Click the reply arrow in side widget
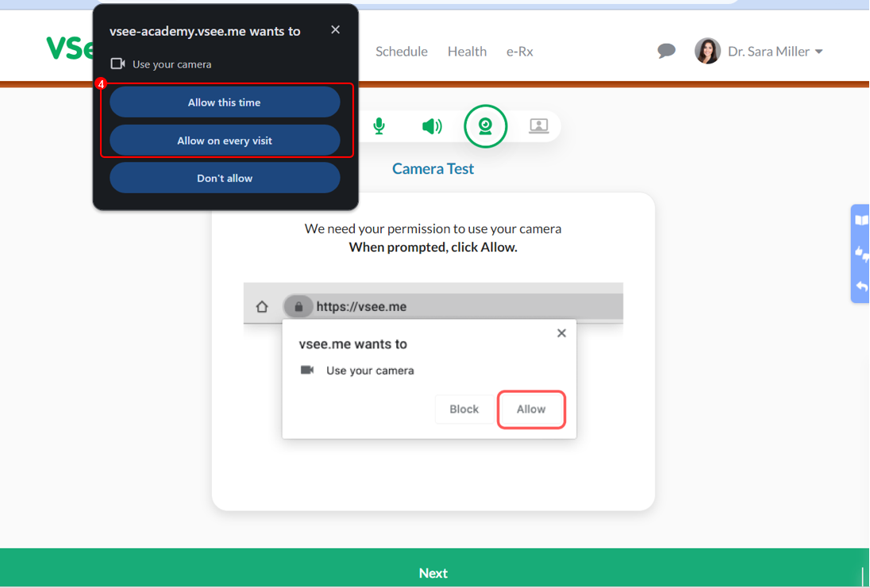The height and width of the screenshot is (588, 870). coord(860,286)
